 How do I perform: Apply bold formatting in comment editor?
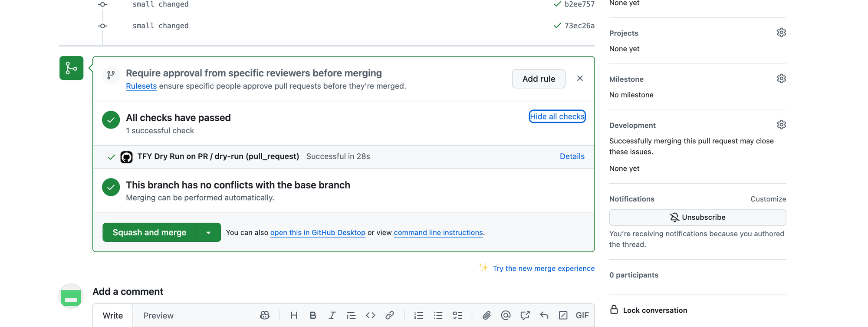coord(312,315)
